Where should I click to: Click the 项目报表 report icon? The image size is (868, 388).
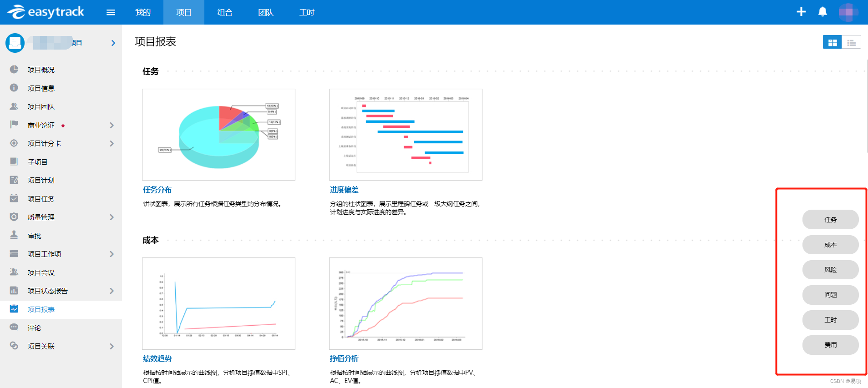14,309
